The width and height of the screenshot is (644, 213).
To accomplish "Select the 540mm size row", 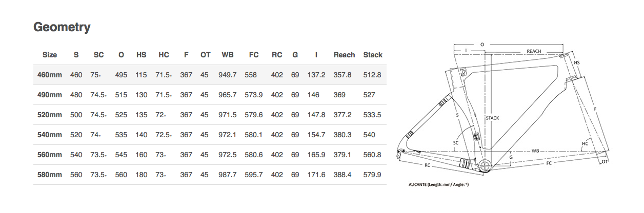I will coord(210,135).
